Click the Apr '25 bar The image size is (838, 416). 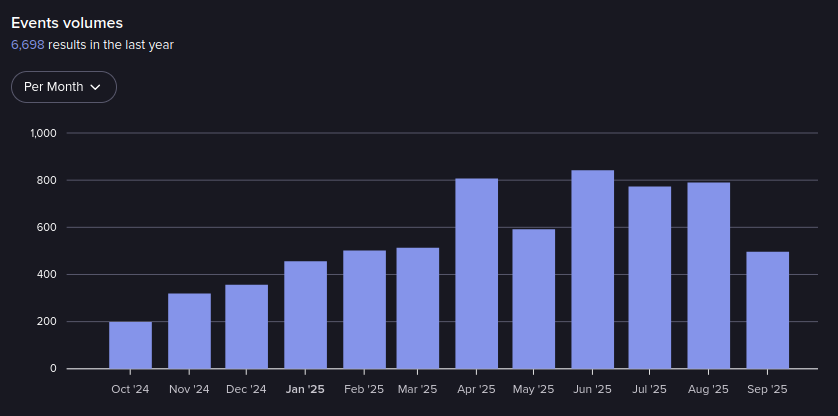click(x=476, y=273)
